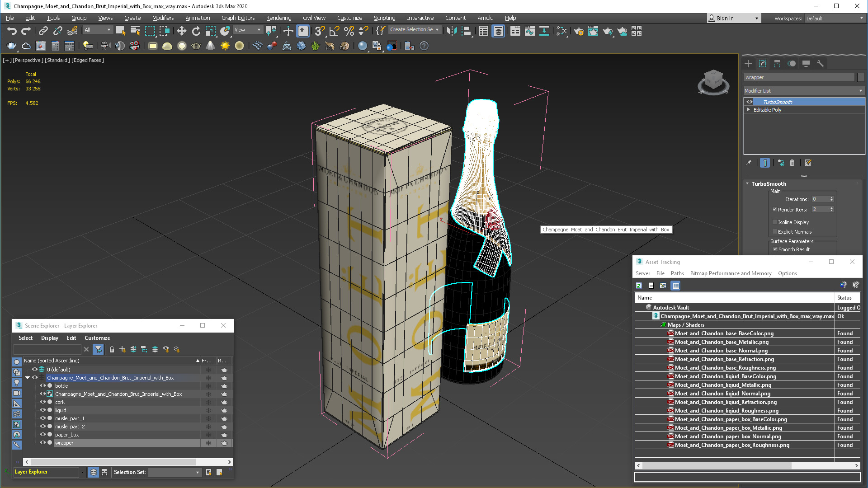Open the Utilities wrench panel

coord(821,64)
